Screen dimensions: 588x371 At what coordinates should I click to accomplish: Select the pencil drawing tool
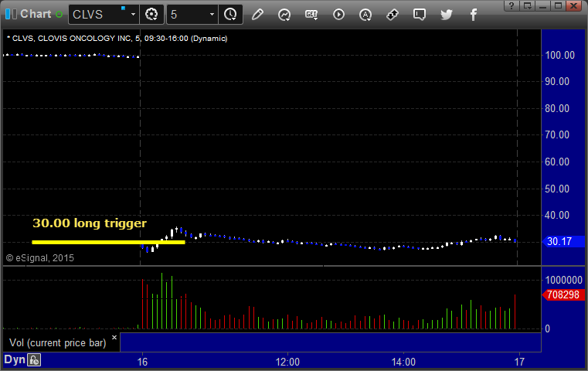[257, 15]
